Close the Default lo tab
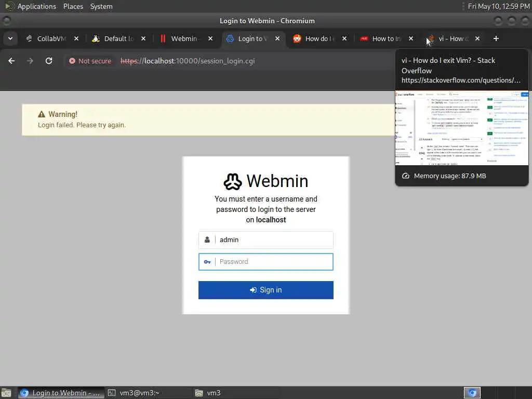Image resolution: width=532 pixels, height=399 pixels. [143, 38]
